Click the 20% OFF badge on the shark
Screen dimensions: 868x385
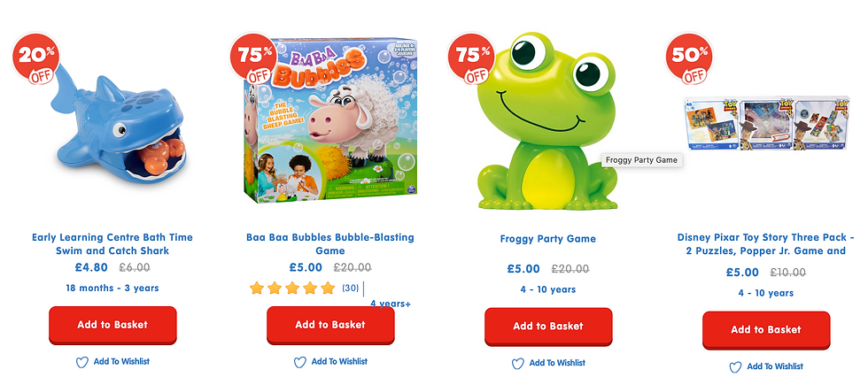click(36, 58)
